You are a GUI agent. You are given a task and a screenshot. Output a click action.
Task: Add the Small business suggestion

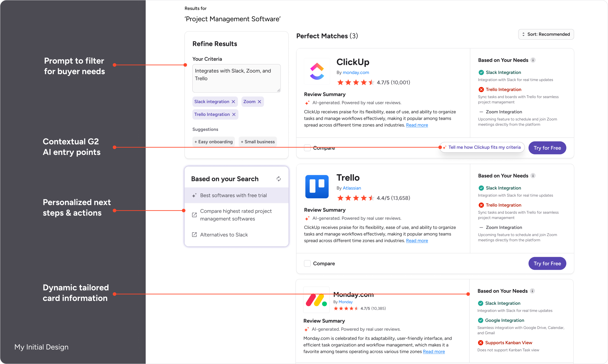(258, 142)
